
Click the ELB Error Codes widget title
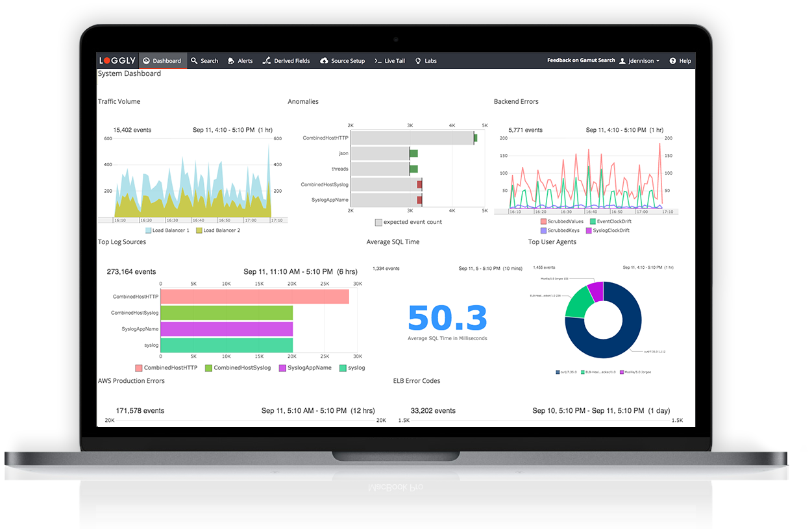(417, 380)
